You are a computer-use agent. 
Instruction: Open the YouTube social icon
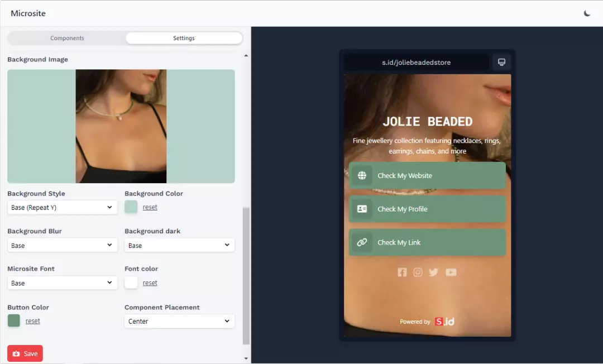pyautogui.click(x=451, y=272)
